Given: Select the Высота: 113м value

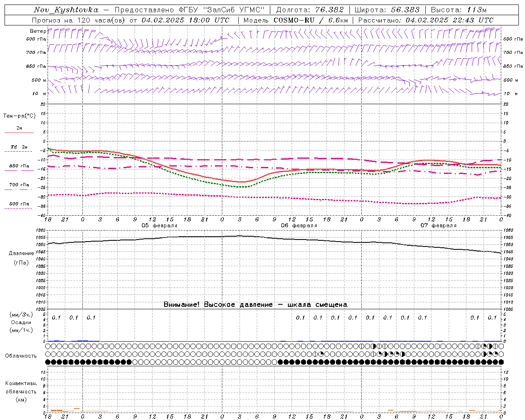Looking at the screenshot, I should (459, 10).
